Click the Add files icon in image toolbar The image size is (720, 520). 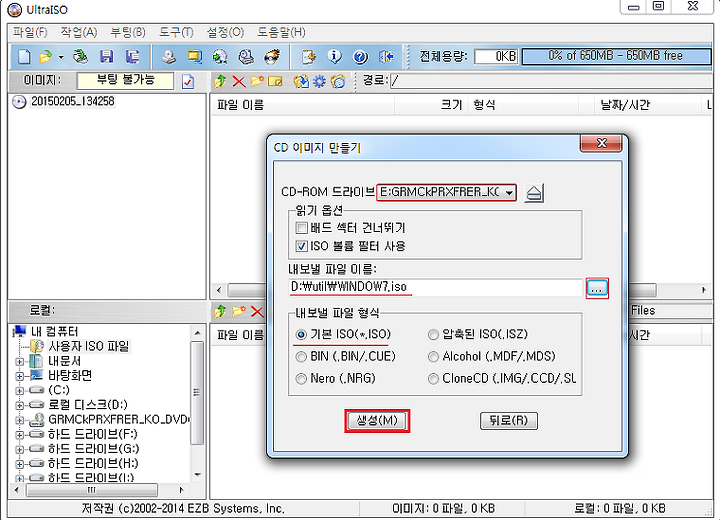pyautogui.click(x=301, y=82)
